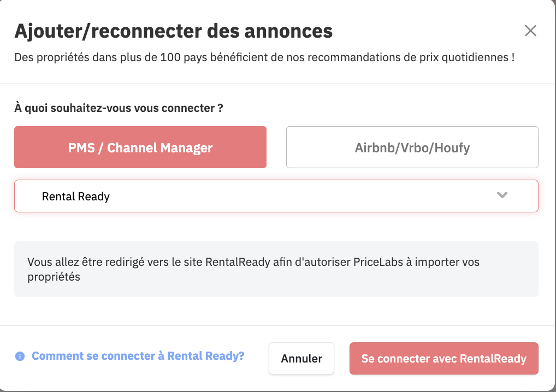Dismiss the dialog with the X icon
556x392 pixels.
click(530, 31)
